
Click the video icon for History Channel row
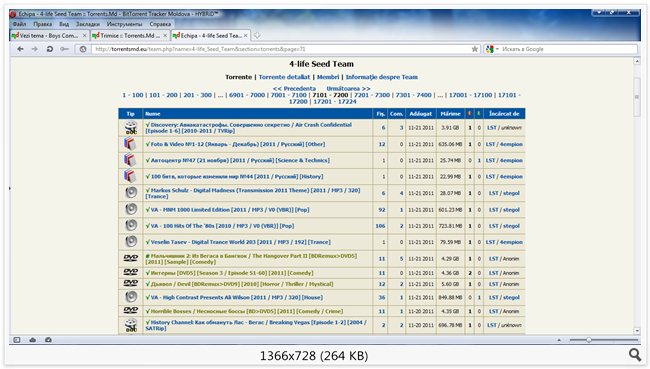[131, 325]
